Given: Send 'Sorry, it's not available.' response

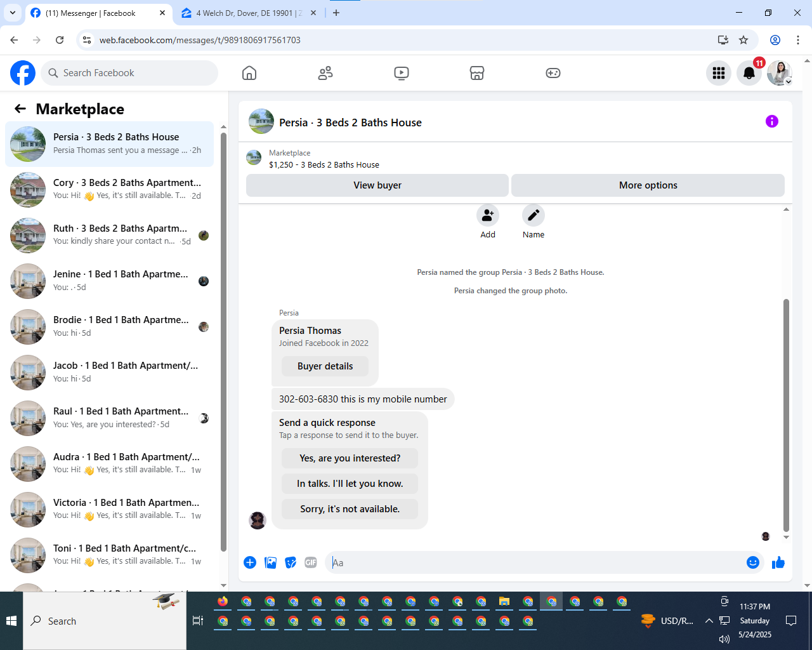Looking at the screenshot, I should coord(350,509).
